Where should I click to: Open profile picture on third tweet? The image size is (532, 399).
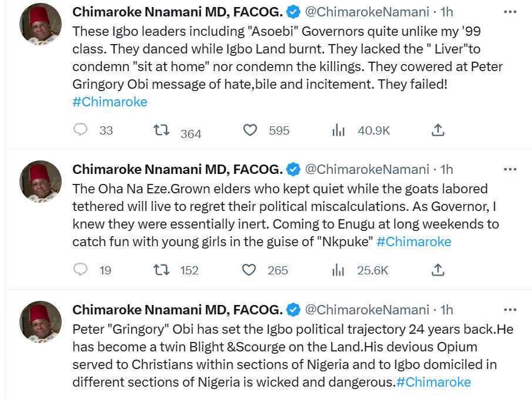[x=41, y=321]
